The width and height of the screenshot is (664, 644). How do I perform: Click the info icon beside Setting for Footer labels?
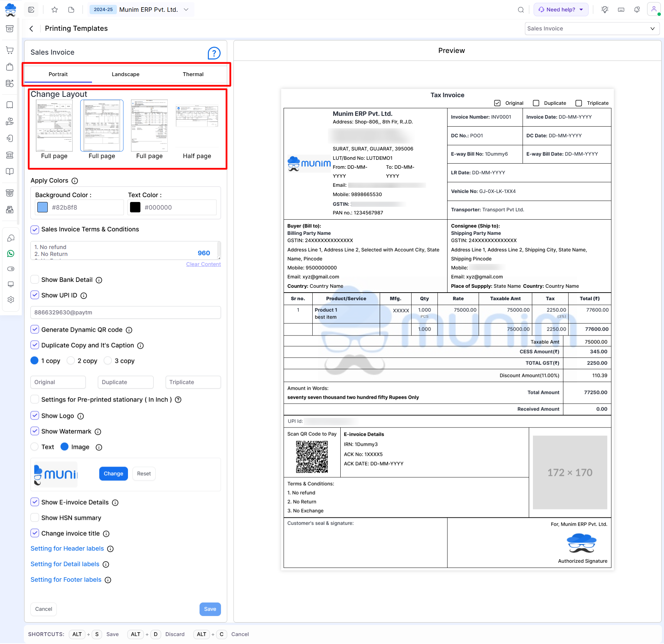point(108,580)
